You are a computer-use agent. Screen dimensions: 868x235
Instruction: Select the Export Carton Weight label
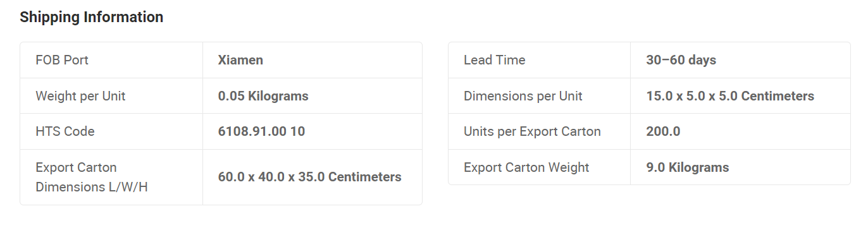click(x=526, y=167)
